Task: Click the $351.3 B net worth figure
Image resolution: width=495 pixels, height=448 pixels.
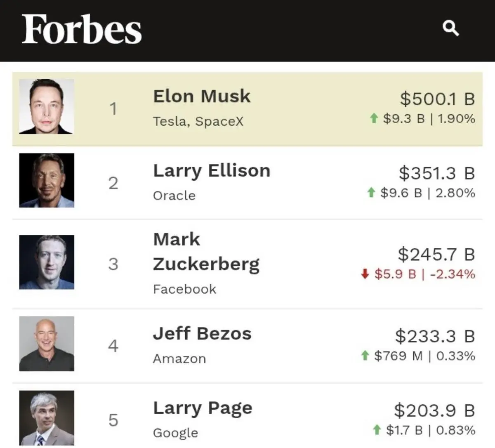Action: (437, 173)
